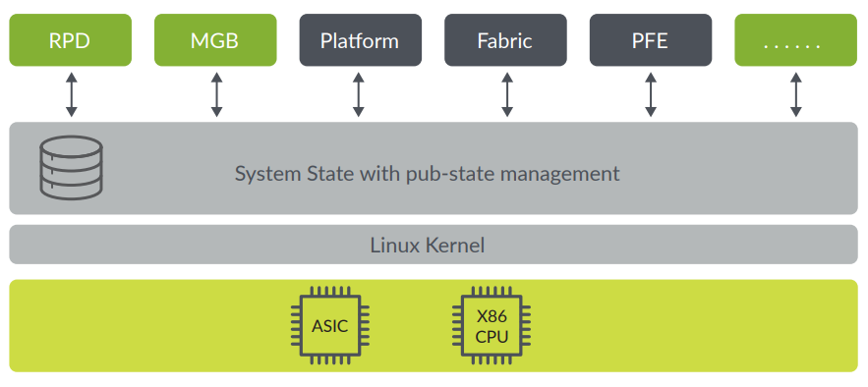Click the Linux Kernel bar
This screenshot has width=868, height=387.
tap(434, 245)
